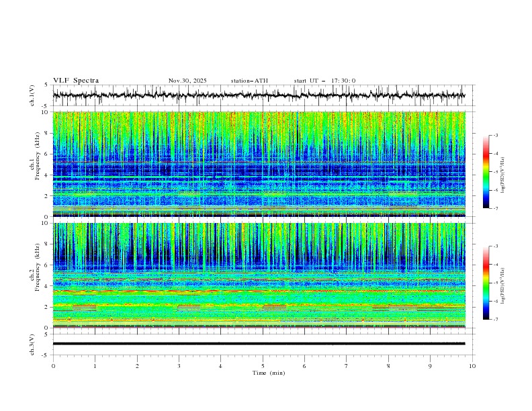
Task: Click the ch.1 colorbar "-7" tick label
Action: point(496,208)
